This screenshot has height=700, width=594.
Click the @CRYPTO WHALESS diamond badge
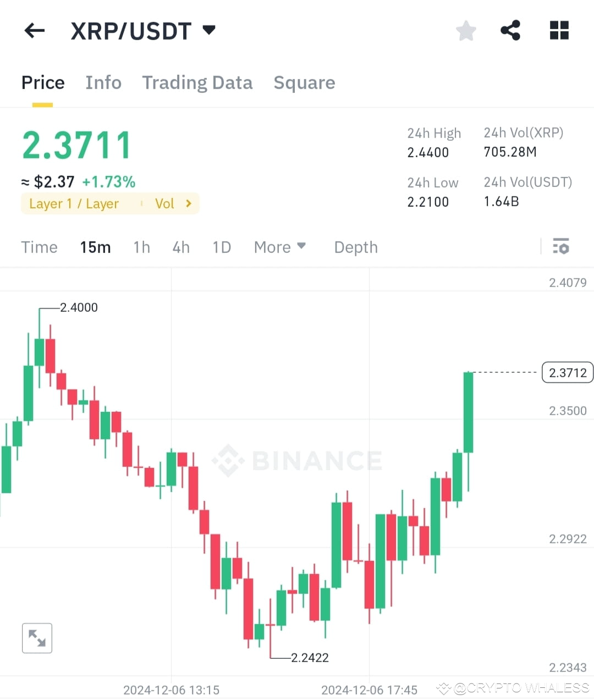tap(443, 688)
